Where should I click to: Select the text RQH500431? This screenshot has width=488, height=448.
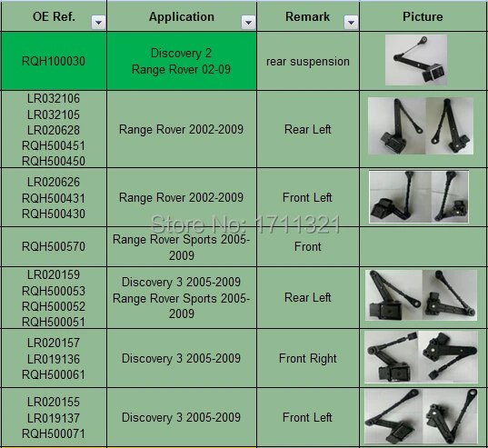coord(54,198)
